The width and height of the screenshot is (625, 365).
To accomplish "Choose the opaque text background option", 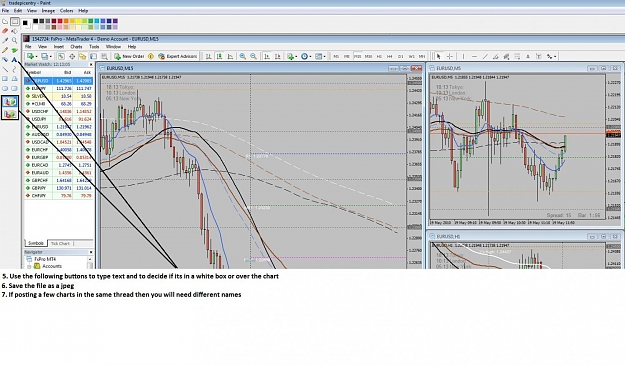I will coord(10,102).
